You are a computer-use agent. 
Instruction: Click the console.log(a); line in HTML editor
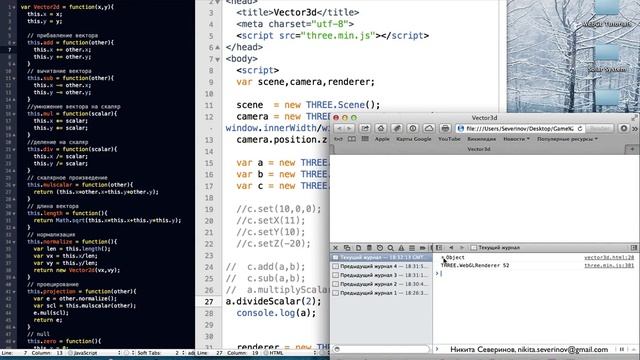276,313
